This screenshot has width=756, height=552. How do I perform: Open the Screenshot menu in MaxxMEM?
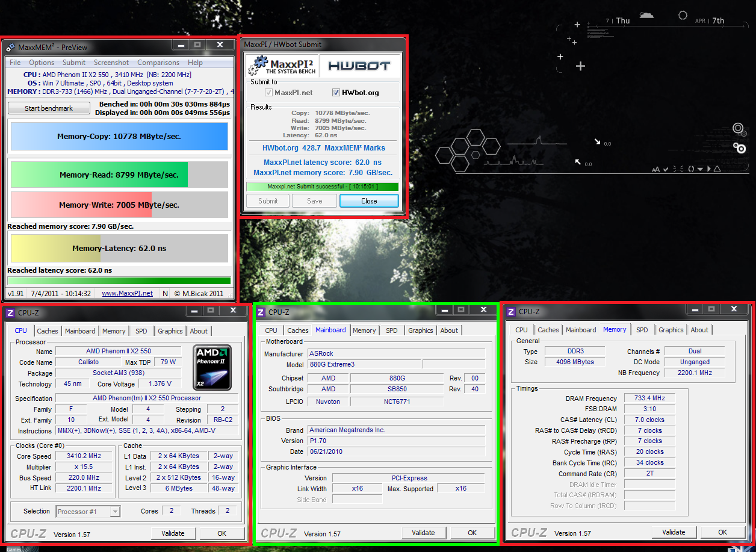coord(111,63)
